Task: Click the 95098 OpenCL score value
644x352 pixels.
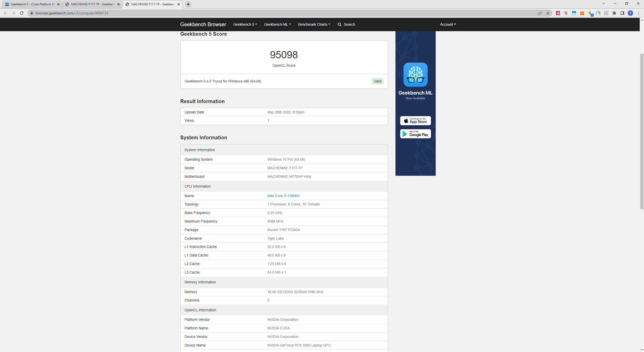Action: [284, 55]
